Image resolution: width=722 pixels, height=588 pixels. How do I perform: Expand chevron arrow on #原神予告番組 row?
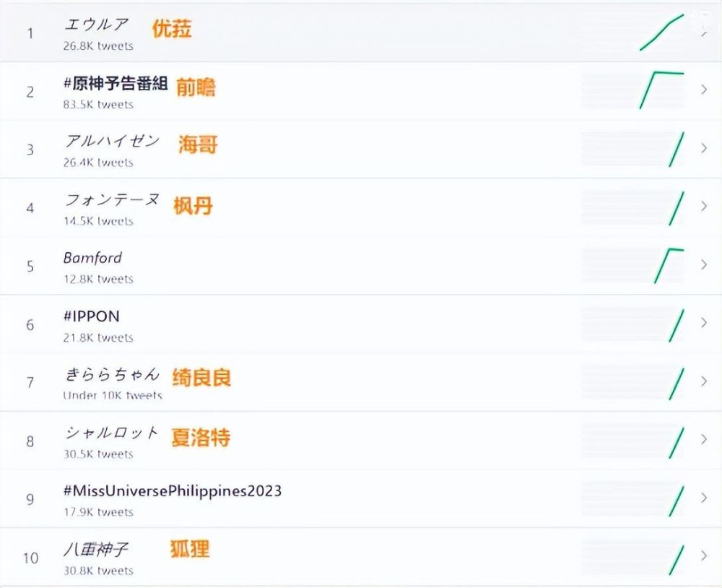704,90
